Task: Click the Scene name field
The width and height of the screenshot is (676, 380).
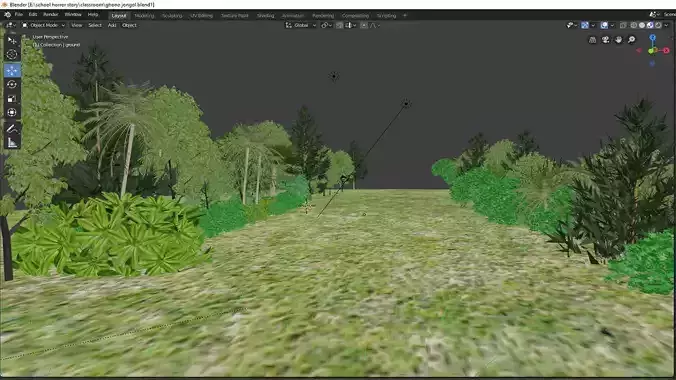Action: tap(670, 15)
